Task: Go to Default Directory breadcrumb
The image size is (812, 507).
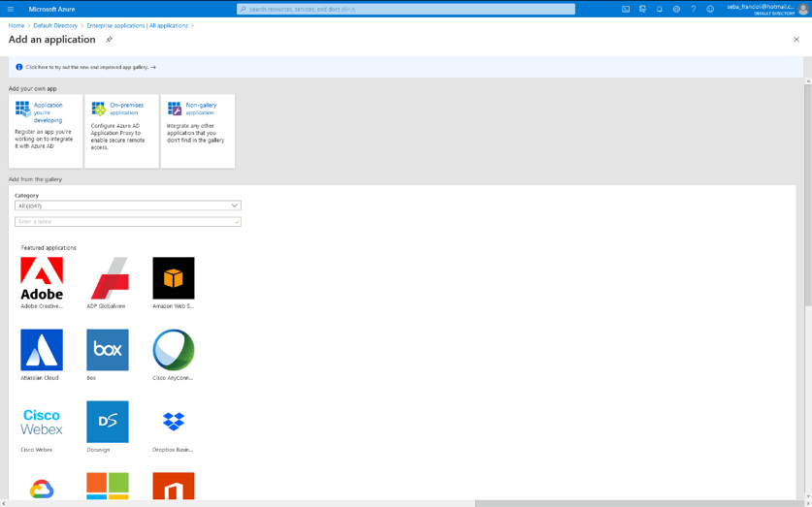Action: [55, 25]
